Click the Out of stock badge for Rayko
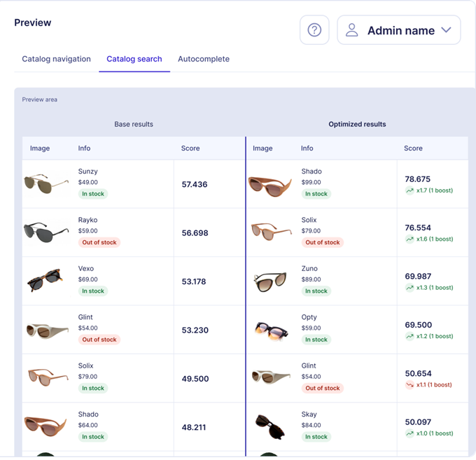The height and width of the screenshot is (460, 476). 99,242
